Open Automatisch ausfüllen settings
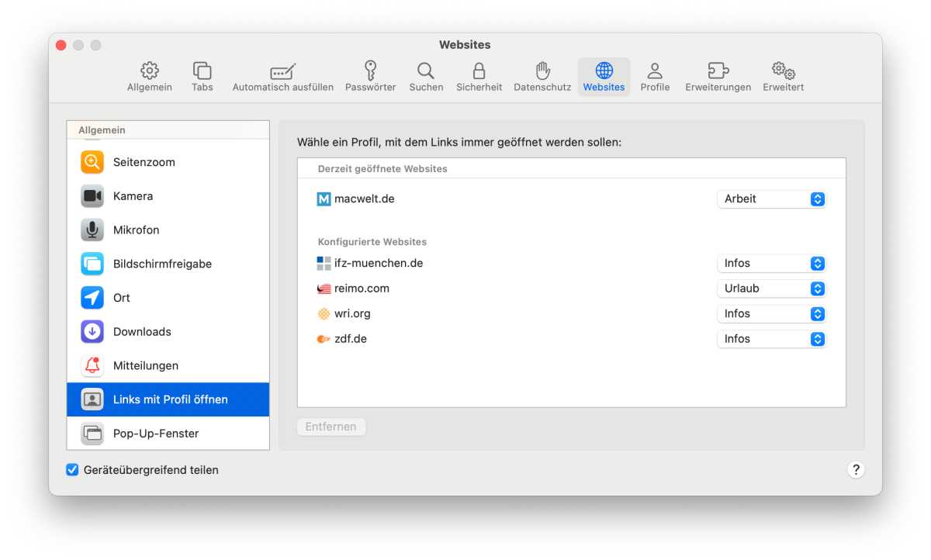This screenshot has width=931, height=560. tap(283, 77)
